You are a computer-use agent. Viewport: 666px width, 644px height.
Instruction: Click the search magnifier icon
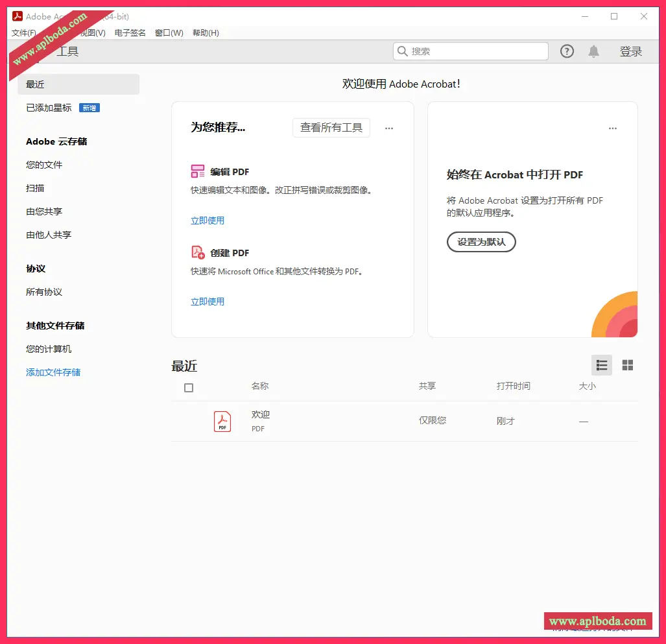coord(403,51)
